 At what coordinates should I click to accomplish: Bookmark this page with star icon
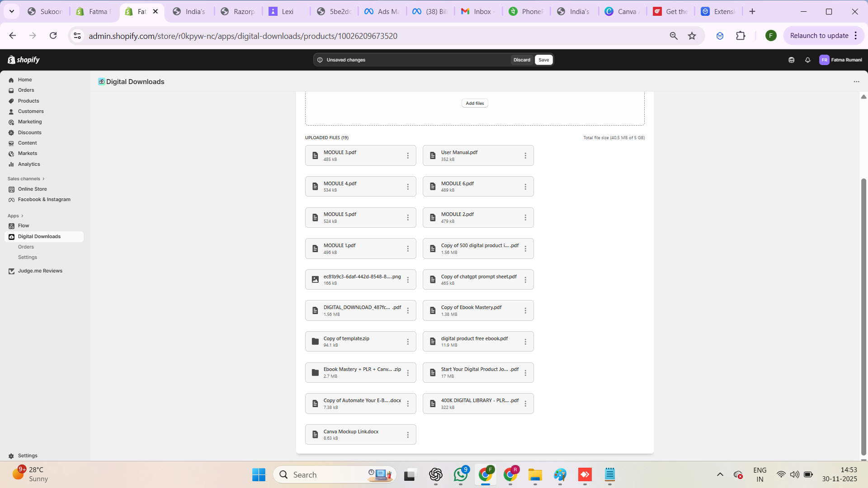click(692, 36)
